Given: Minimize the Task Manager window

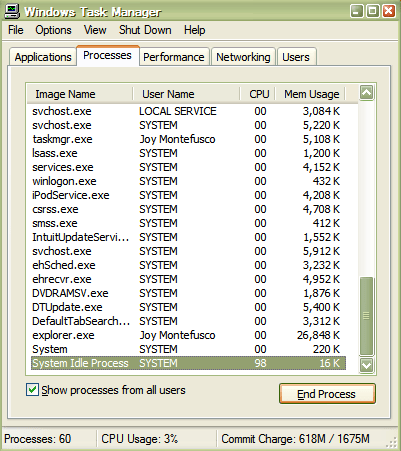Looking at the screenshot, I should coord(357,11).
